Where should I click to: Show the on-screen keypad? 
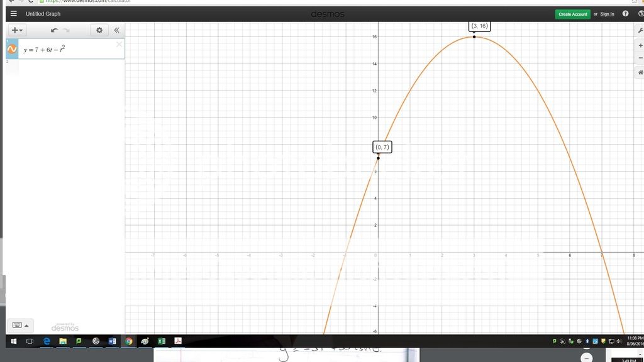click(x=17, y=325)
